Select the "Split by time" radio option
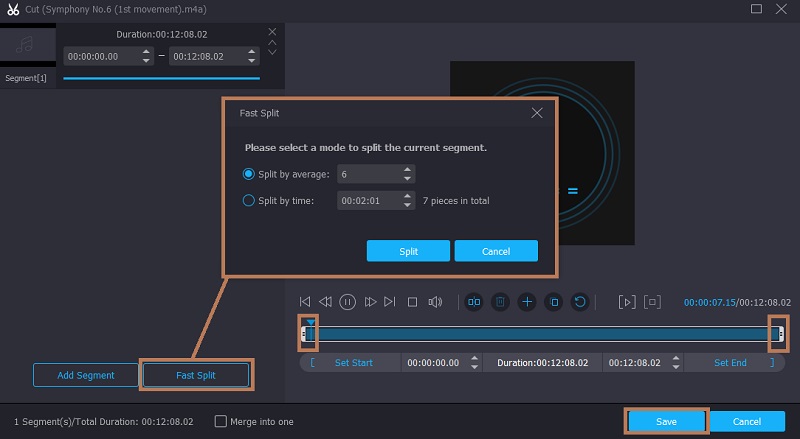This screenshot has width=800, height=439. coord(249,200)
